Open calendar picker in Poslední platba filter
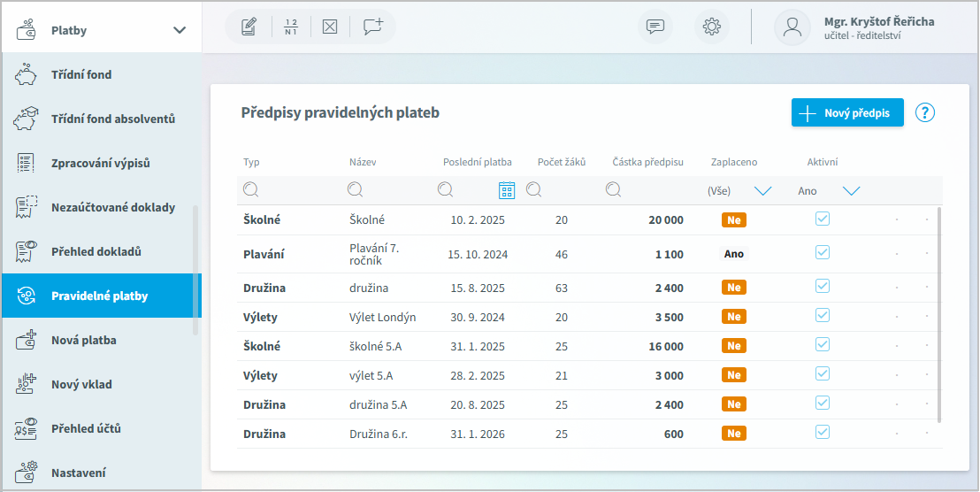 click(x=507, y=190)
